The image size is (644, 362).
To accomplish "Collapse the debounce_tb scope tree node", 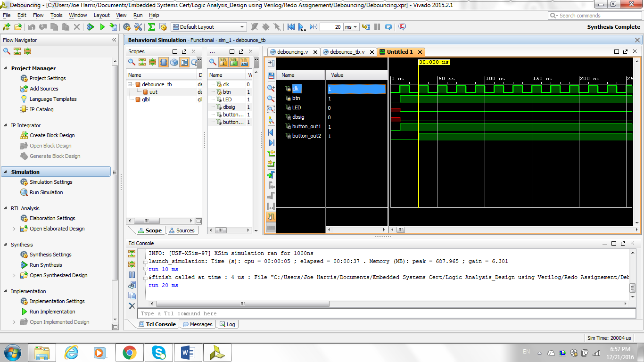I will click(x=131, y=84).
